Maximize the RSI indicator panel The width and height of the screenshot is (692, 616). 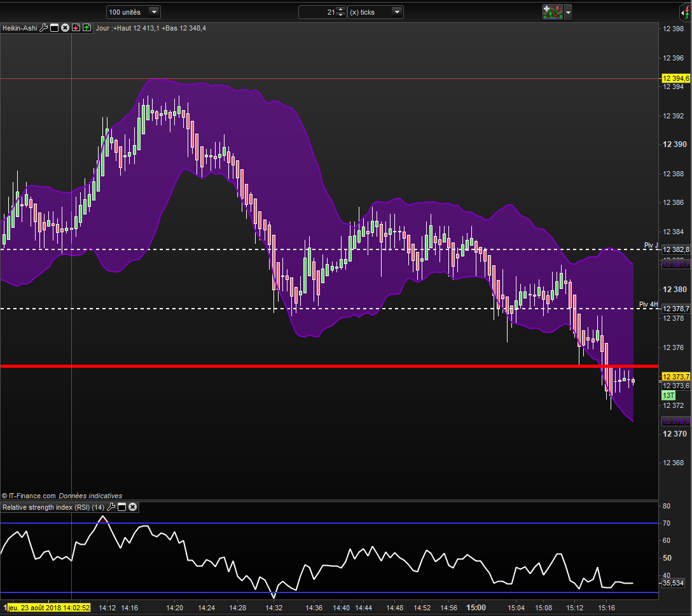(122, 507)
